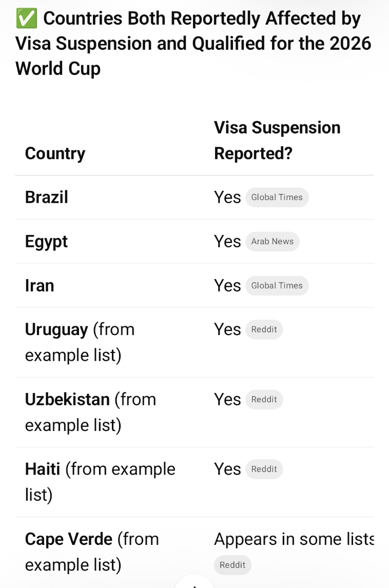Select the Uzbekistan country cell
This screenshot has width=389, height=588.
click(x=67, y=400)
